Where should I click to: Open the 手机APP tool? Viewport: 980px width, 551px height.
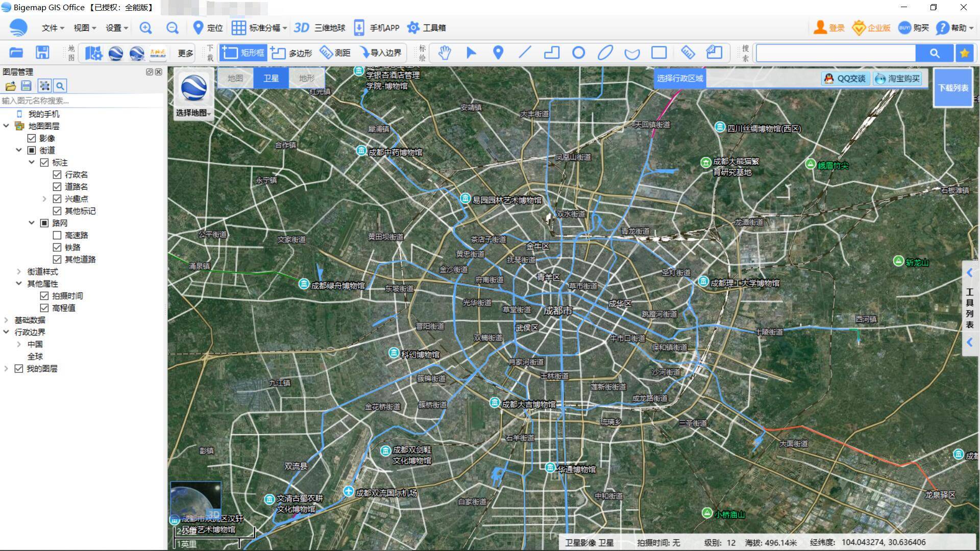pos(377,28)
